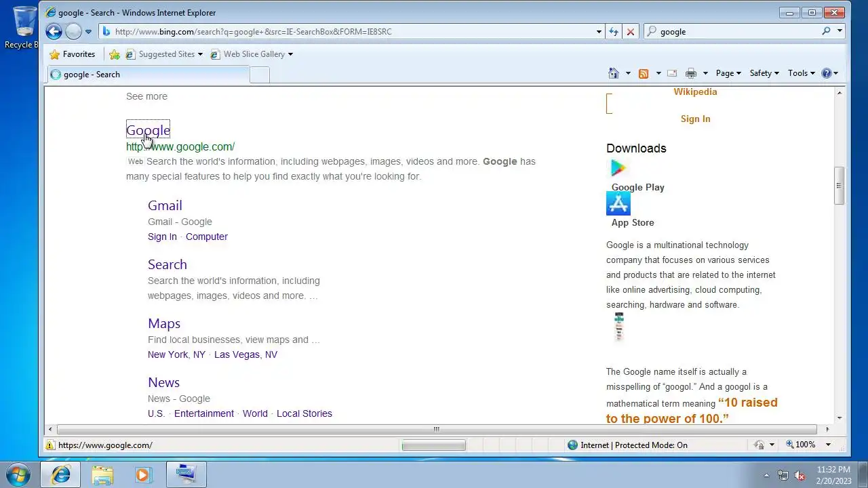868x488 pixels.
Task: Click the small product thumbnail in sidebar
Action: click(618, 327)
